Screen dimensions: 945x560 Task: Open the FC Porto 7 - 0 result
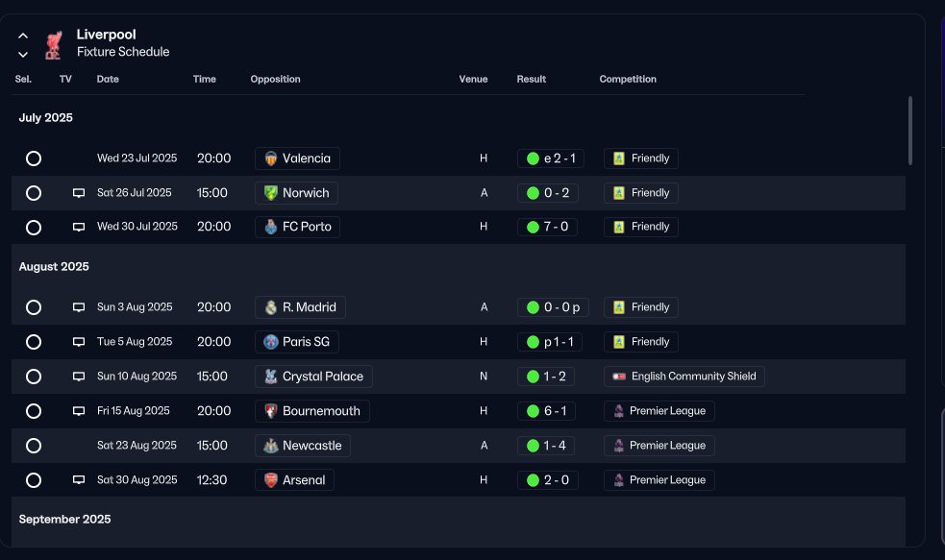pos(547,227)
